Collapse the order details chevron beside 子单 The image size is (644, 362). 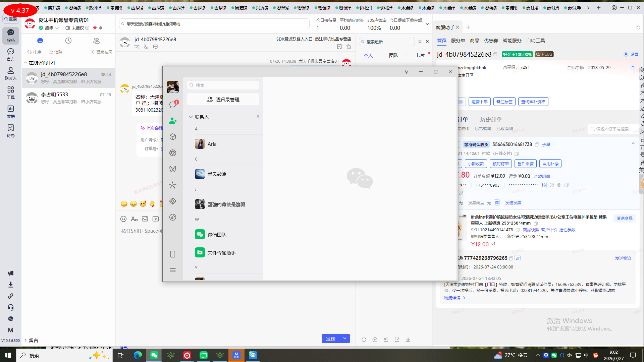click(x=633, y=143)
